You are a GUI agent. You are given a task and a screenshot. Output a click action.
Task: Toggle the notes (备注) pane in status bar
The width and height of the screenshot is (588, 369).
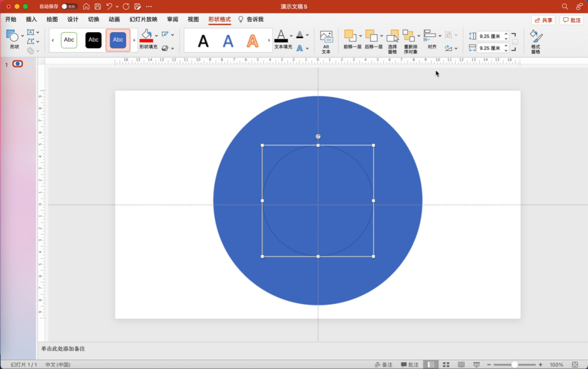pyautogui.click(x=384, y=365)
